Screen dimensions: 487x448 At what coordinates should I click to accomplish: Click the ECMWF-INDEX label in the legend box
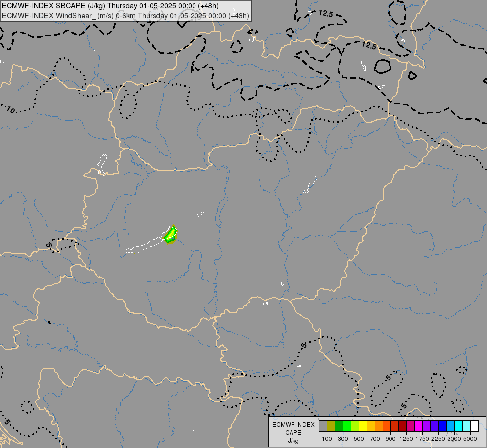[293, 425]
